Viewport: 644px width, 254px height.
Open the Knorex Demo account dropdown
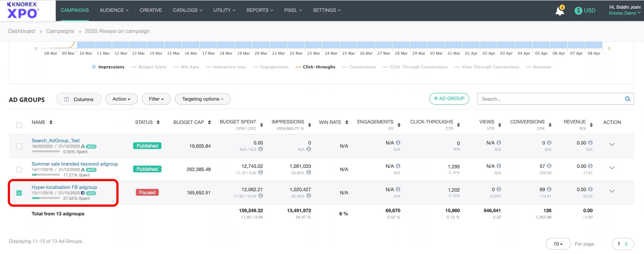pyautogui.click(x=625, y=13)
